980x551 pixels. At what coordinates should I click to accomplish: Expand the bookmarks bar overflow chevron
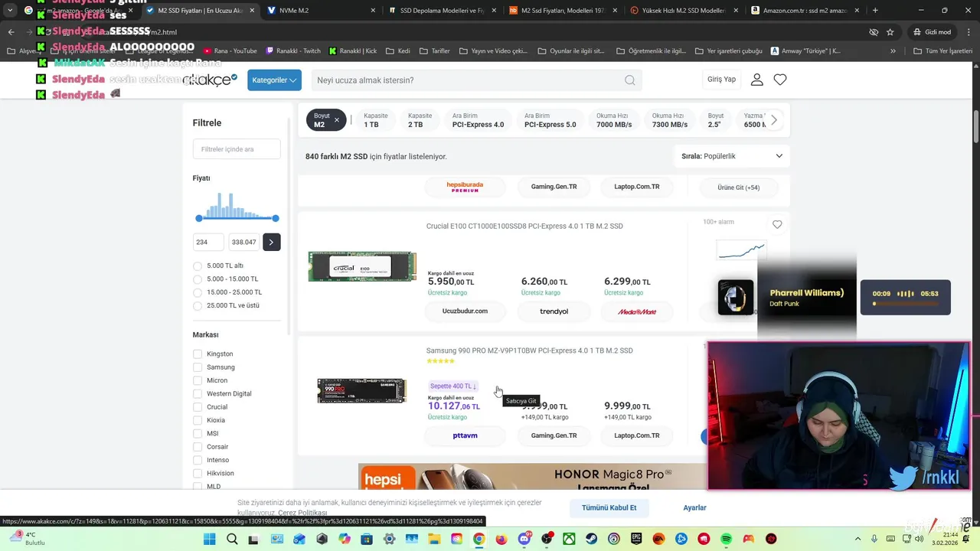(x=893, y=51)
